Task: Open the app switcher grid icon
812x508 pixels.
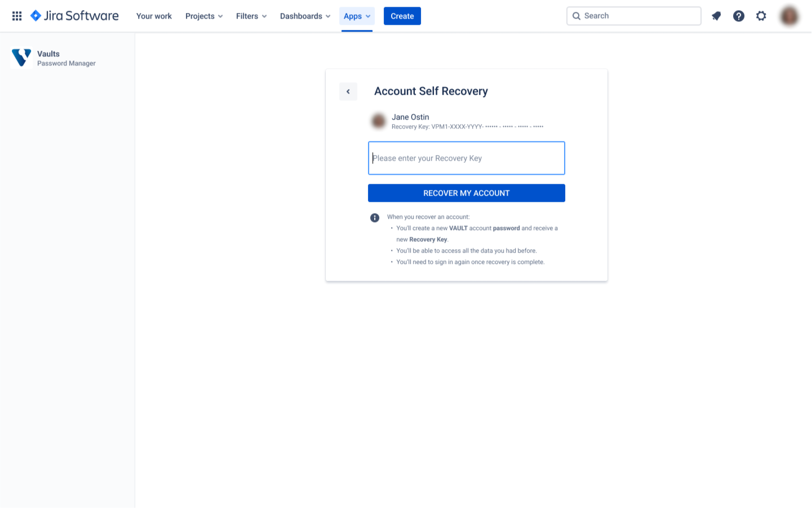Action: pos(17,16)
